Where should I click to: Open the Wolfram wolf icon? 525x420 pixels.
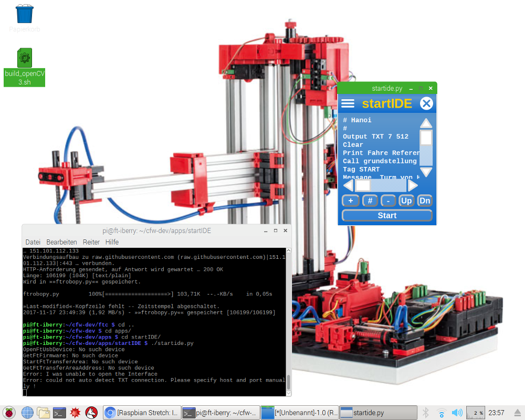pyautogui.click(x=91, y=413)
